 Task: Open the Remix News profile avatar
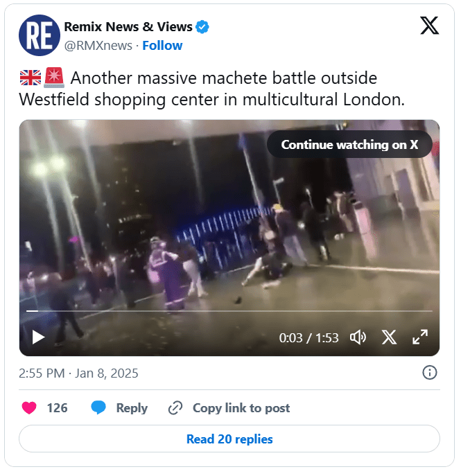tap(40, 35)
